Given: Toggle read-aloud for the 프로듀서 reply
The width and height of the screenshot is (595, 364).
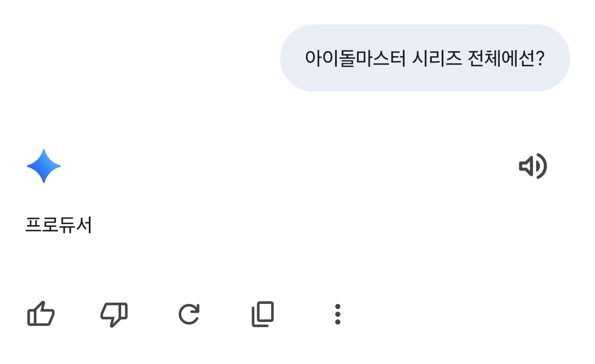Looking at the screenshot, I should (x=533, y=166).
